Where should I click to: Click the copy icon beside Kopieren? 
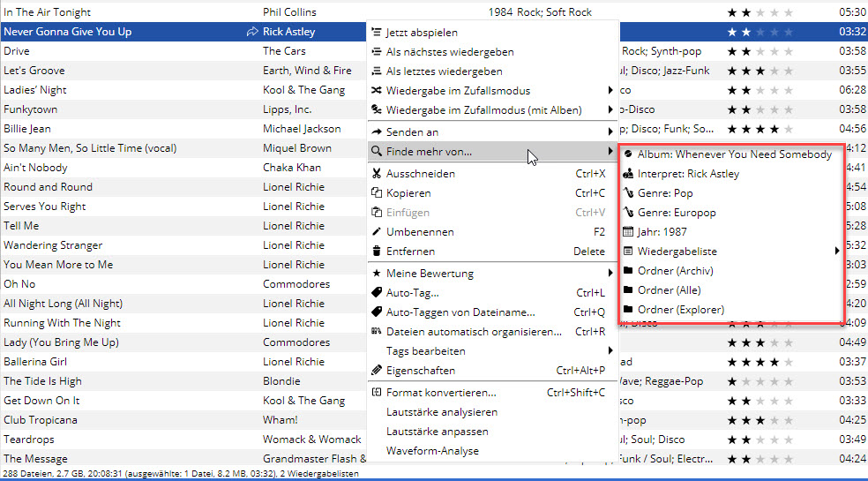point(377,193)
